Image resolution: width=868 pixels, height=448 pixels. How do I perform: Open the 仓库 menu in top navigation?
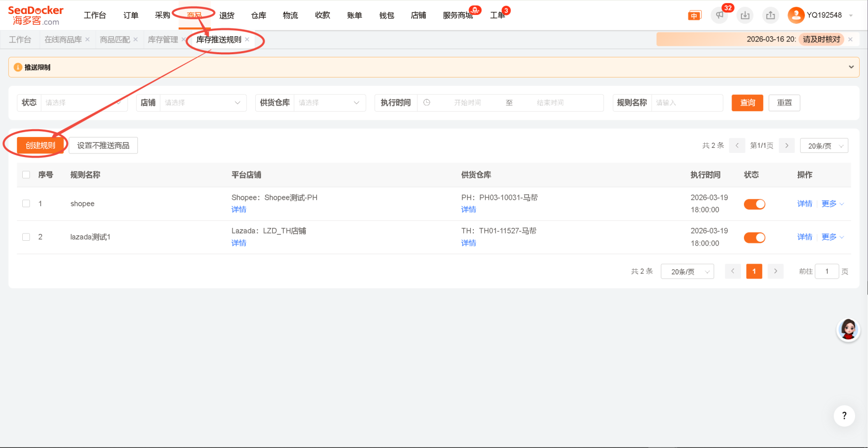258,16
